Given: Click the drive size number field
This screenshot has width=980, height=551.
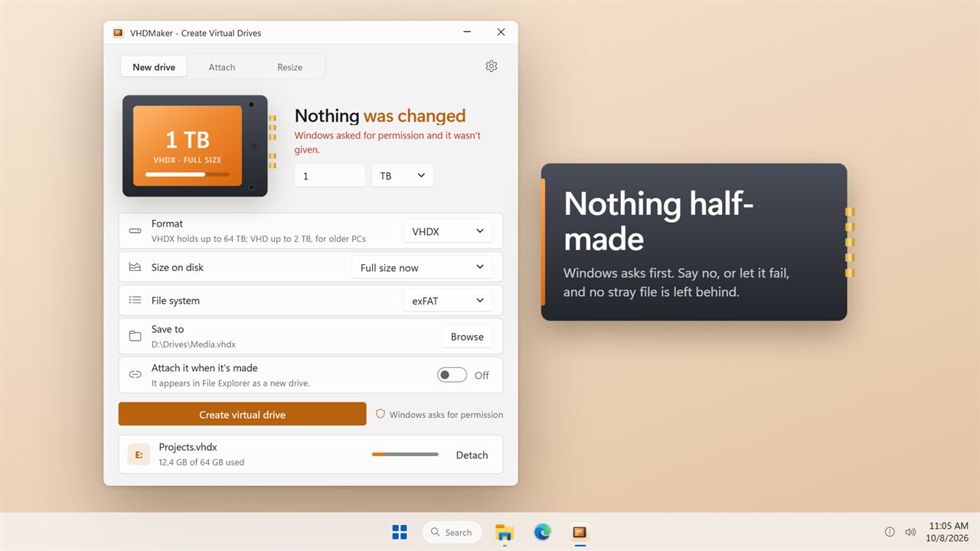Looking at the screenshot, I should [330, 175].
